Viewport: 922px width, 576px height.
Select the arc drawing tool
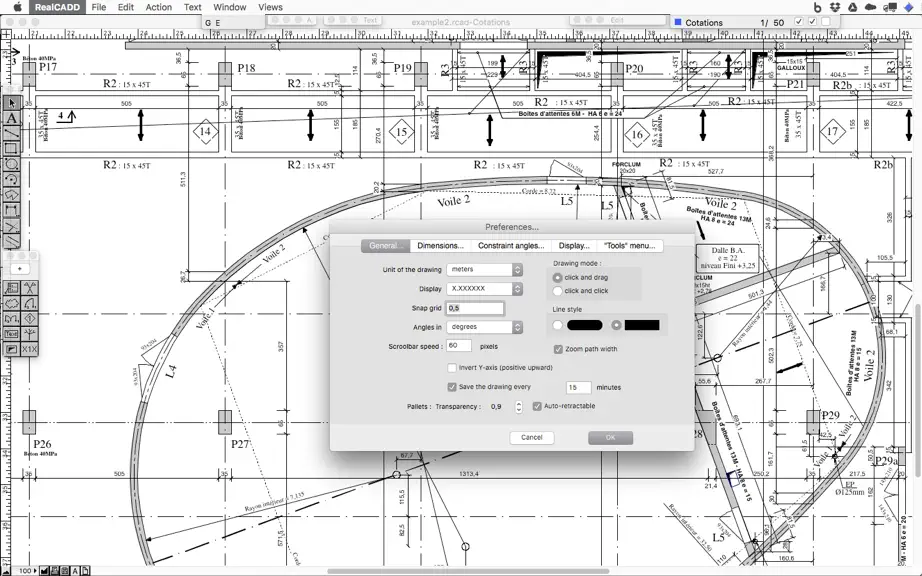pyautogui.click(x=11, y=179)
